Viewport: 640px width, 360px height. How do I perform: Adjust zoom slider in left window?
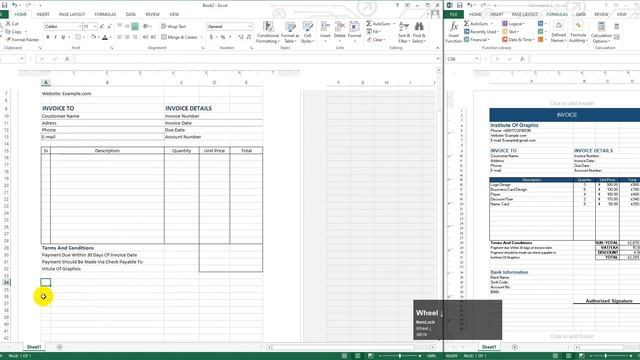point(400,356)
